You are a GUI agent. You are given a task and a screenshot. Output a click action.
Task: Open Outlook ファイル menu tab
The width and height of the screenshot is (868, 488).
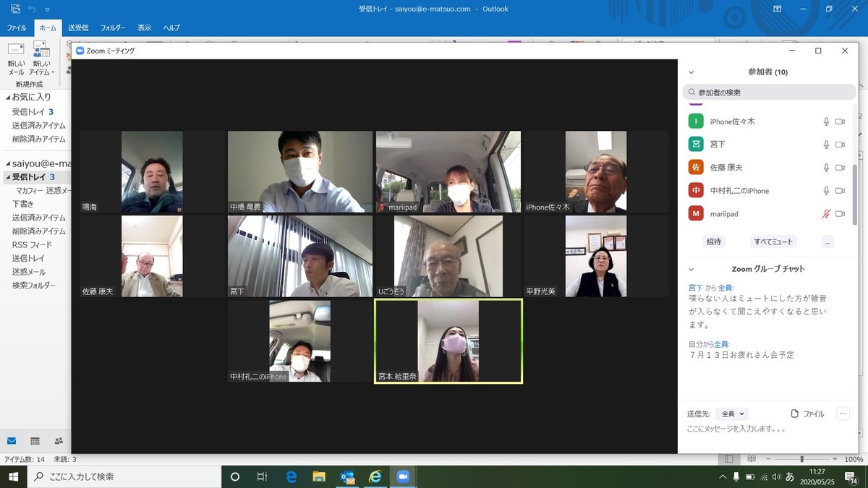pyautogui.click(x=17, y=27)
